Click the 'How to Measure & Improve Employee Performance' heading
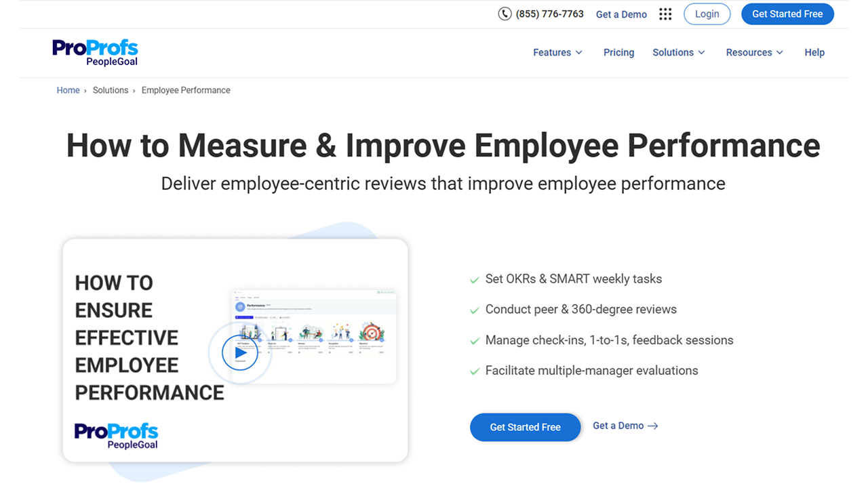Image resolution: width=868 pixels, height=488 pixels. coord(443,145)
